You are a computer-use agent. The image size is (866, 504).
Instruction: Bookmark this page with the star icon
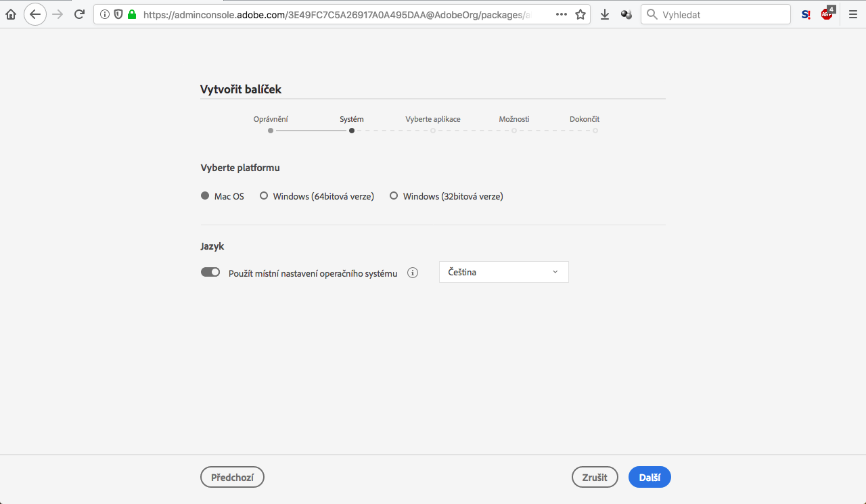(580, 14)
